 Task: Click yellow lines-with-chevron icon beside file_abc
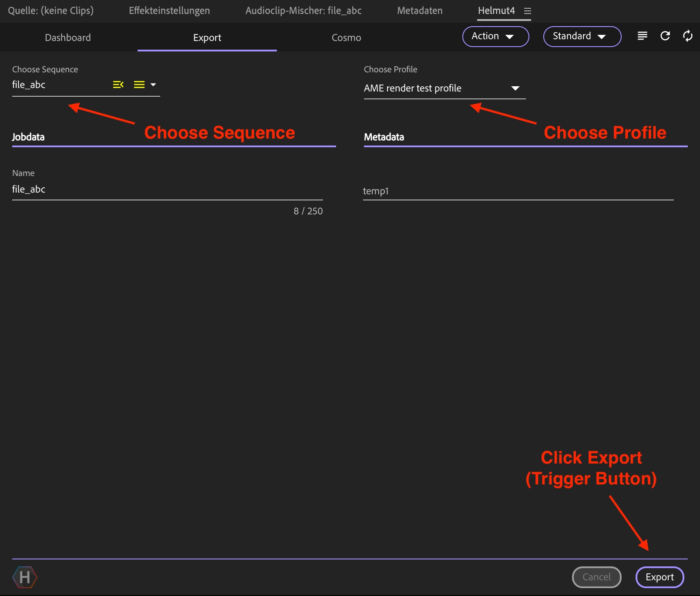point(118,85)
